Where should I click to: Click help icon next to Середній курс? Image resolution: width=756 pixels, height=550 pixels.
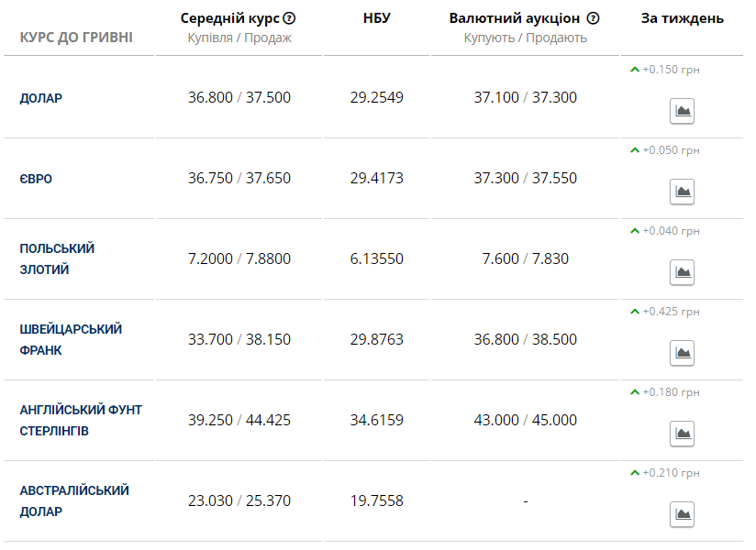click(x=290, y=18)
